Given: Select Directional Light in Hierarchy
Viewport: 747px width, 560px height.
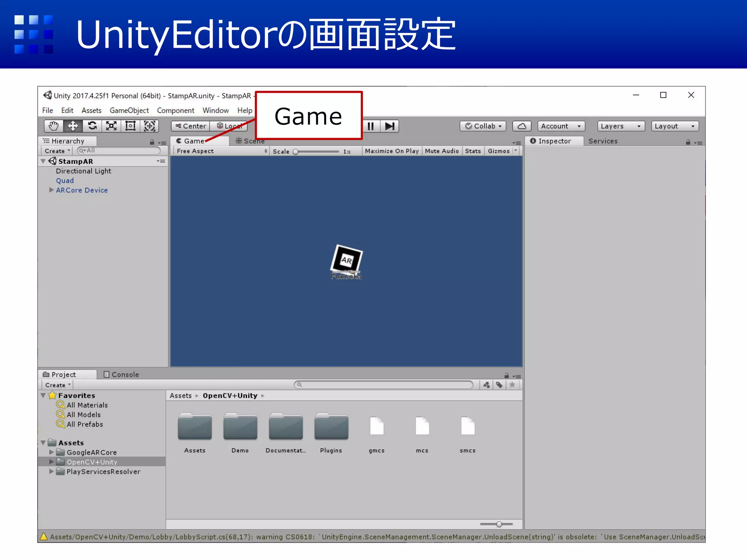Looking at the screenshot, I should coord(84,171).
